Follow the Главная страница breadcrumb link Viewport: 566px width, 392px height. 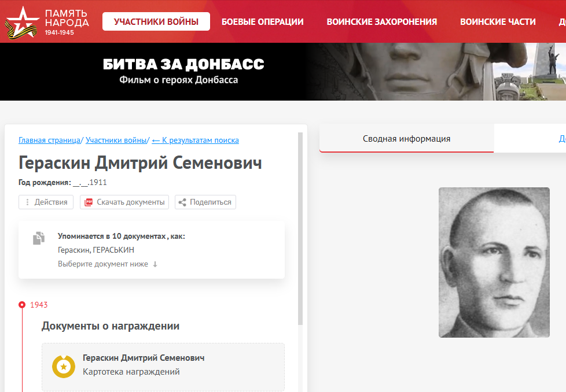(49, 140)
